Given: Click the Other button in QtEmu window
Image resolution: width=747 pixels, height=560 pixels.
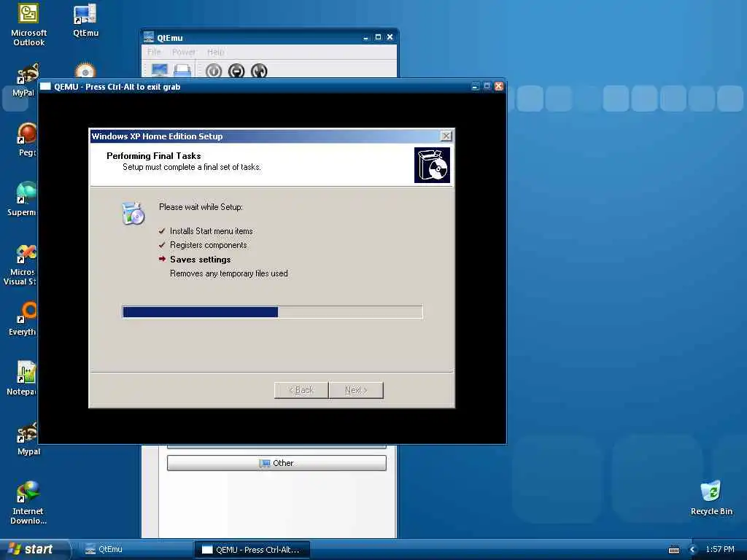Looking at the screenshot, I should tap(276, 463).
